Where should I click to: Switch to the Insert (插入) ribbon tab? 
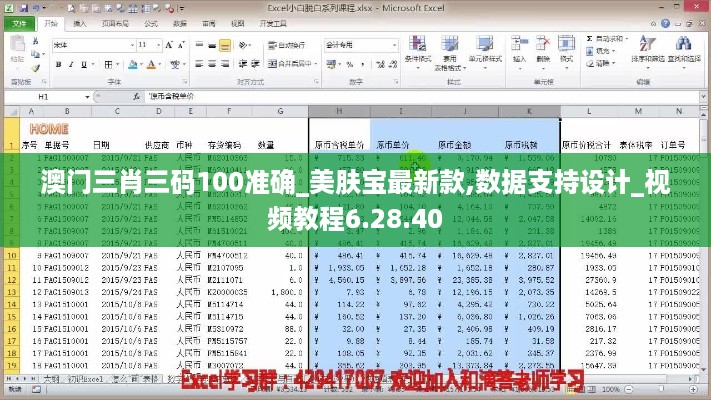[80, 24]
